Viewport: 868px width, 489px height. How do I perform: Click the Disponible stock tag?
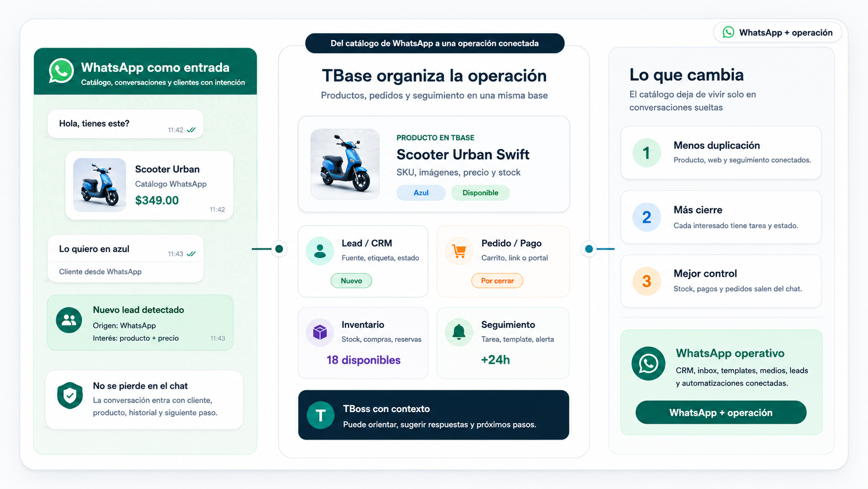(x=480, y=193)
